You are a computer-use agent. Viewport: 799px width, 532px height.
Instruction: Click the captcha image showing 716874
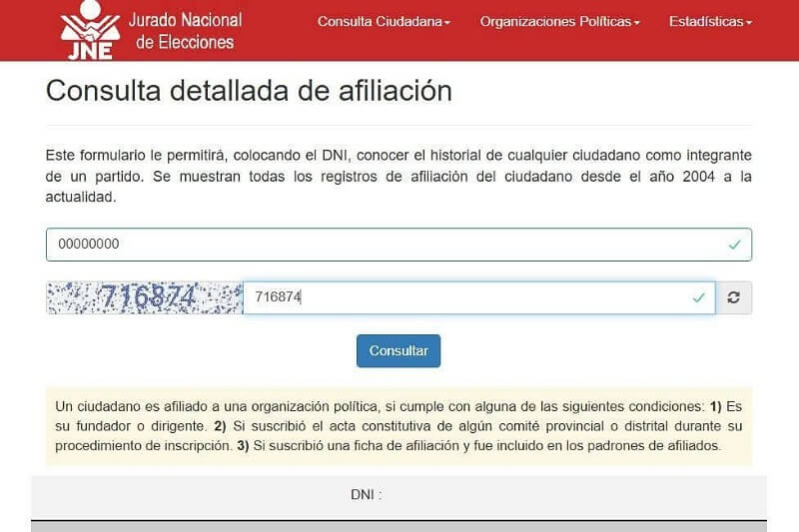click(x=145, y=297)
